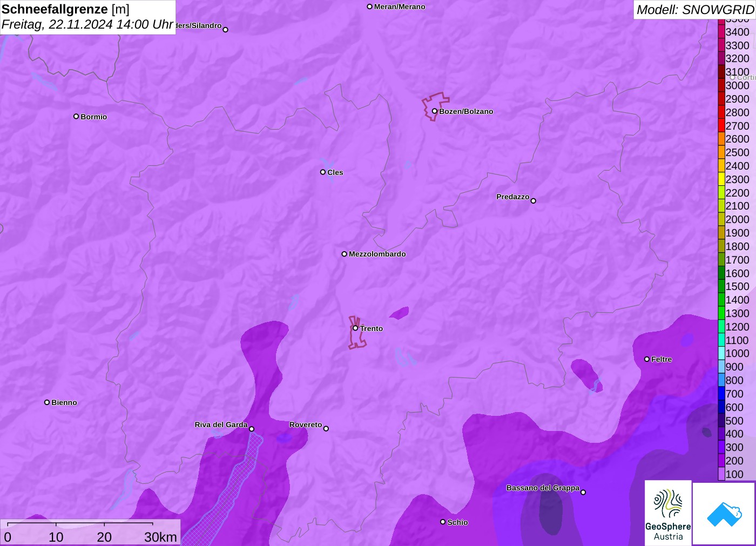Image resolution: width=756 pixels, height=546 pixels.
Task: Click the "Riva del Garda" label
Action: [x=221, y=424]
